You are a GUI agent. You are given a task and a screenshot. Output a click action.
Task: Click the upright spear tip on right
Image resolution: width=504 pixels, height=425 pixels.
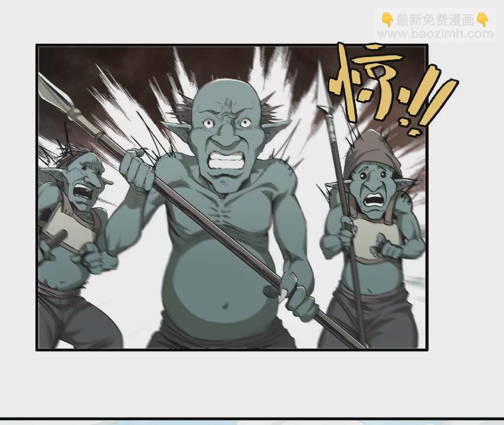point(322,89)
